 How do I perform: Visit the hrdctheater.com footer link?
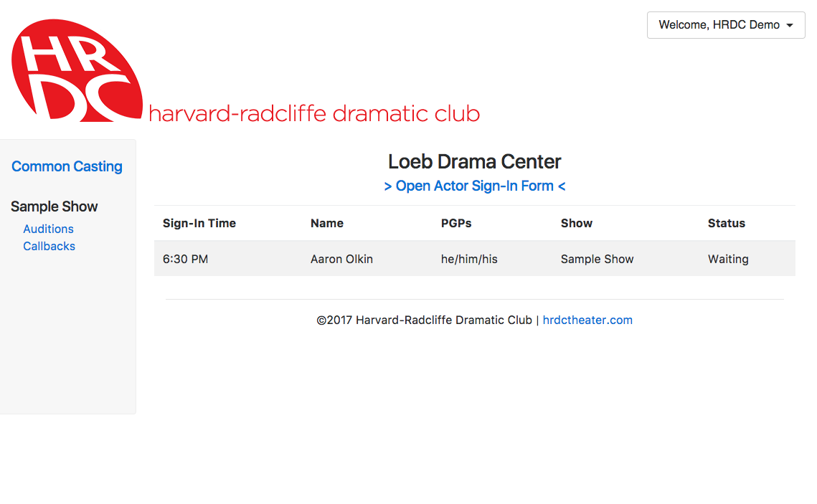point(587,320)
